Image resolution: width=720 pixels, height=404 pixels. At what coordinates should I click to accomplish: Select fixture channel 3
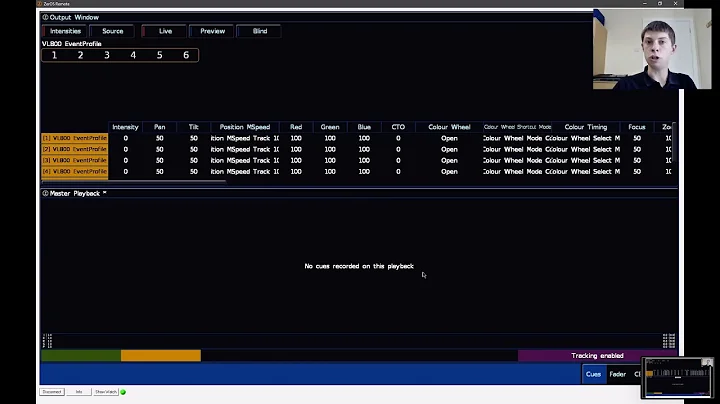point(107,56)
